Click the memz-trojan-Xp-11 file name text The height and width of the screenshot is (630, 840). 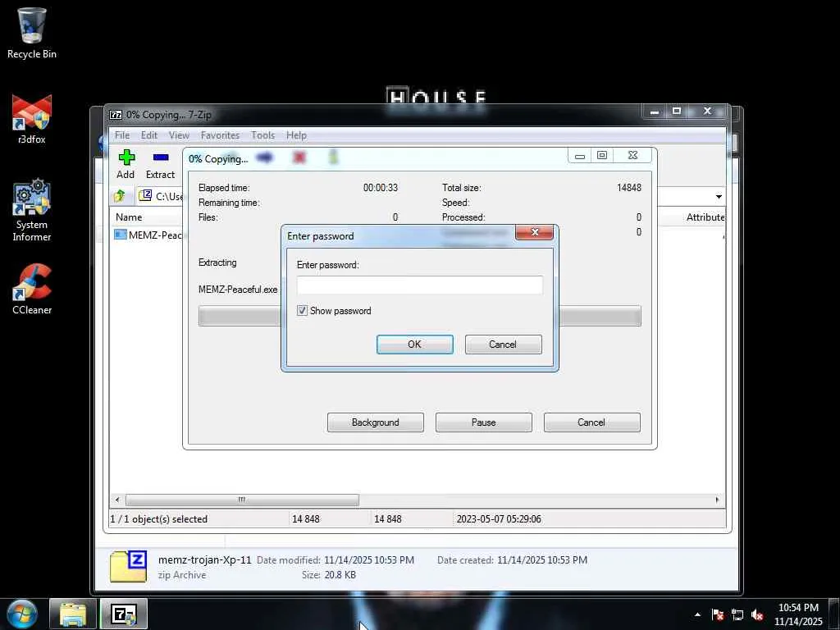pyautogui.click(x=204, y=559)
